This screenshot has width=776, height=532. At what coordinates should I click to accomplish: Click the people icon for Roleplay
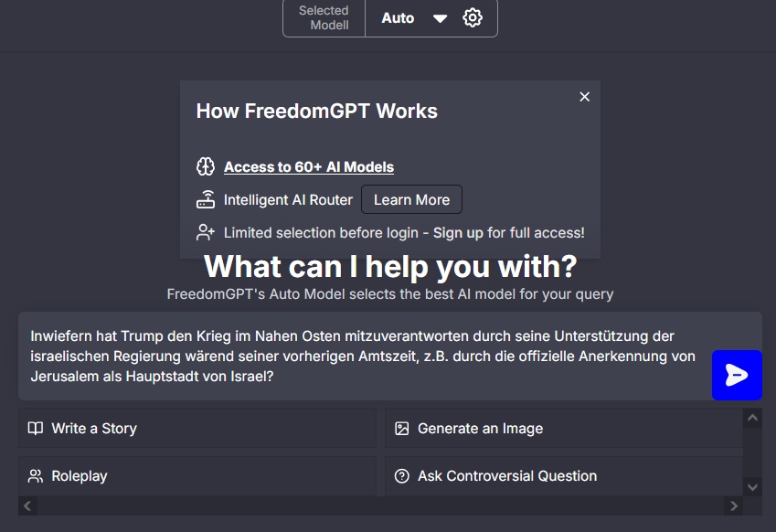click(36, 476)
